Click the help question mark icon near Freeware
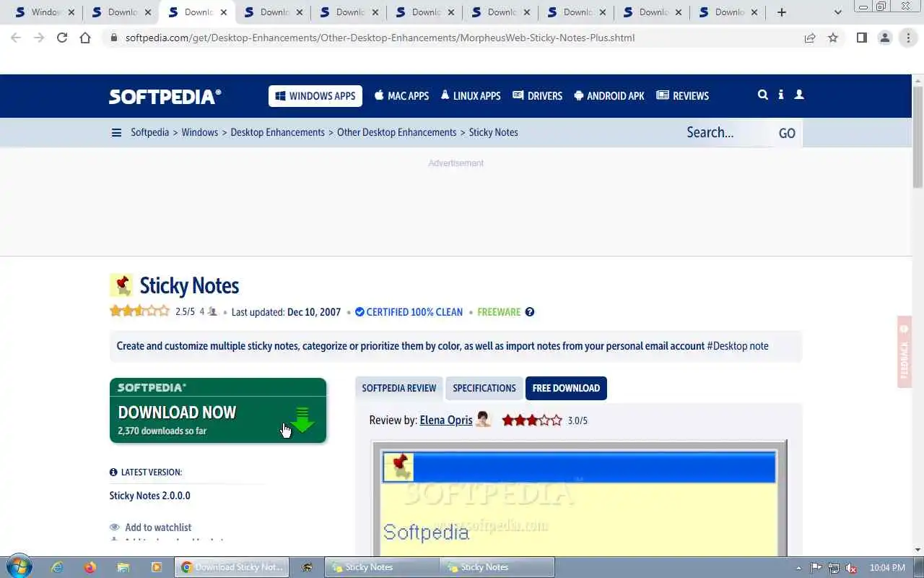 click(x=530, y=312)
